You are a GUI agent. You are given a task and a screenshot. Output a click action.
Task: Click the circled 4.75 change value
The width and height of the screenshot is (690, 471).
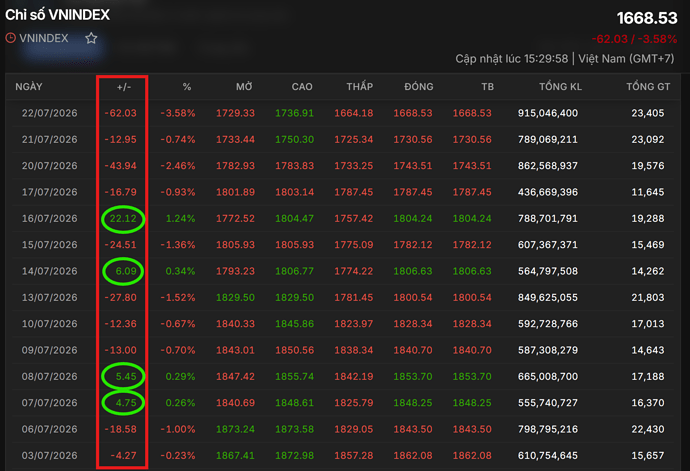126,403
